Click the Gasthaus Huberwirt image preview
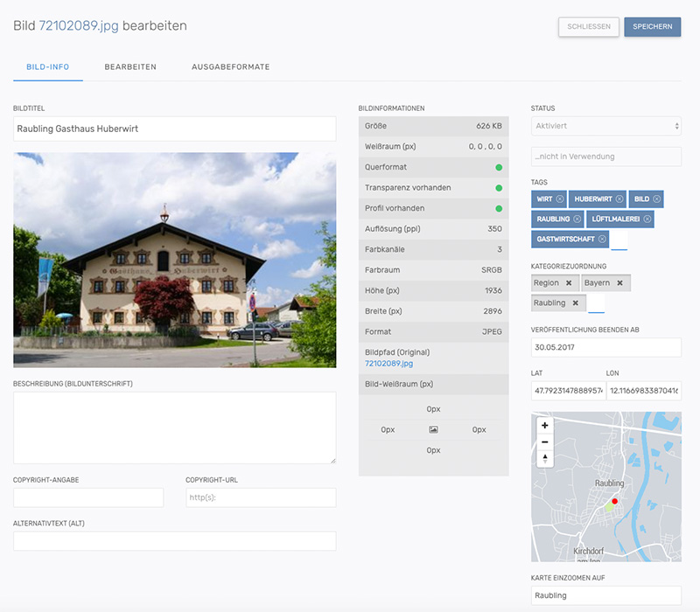The image size is (700, 612). tap(174, 260)
